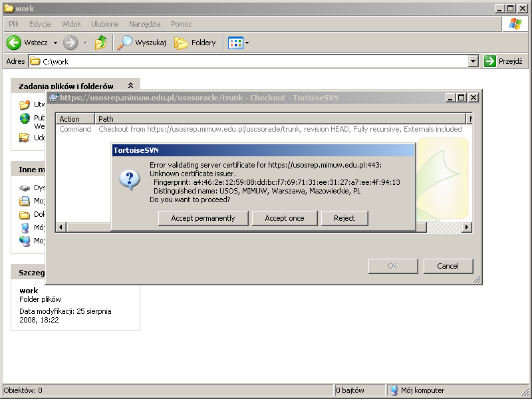Click TortoiseSVN icon in Checkout title bar
Screen dimensions: 532x399
click(x=54, y=98)
